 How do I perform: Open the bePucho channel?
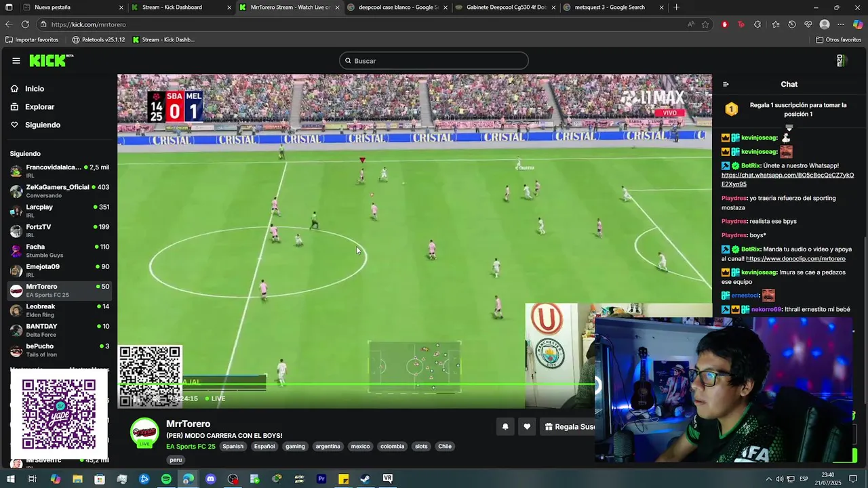click(x=60, y=350)
